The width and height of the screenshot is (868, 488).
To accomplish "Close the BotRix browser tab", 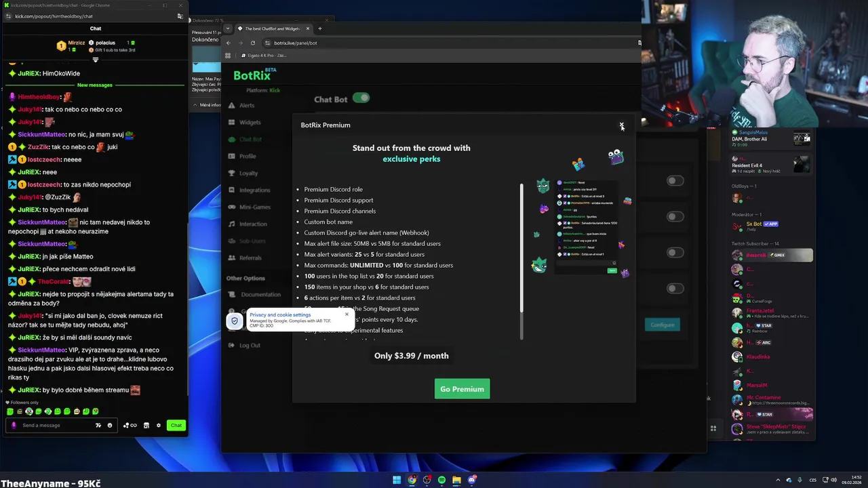I will (x=308, y=28).
